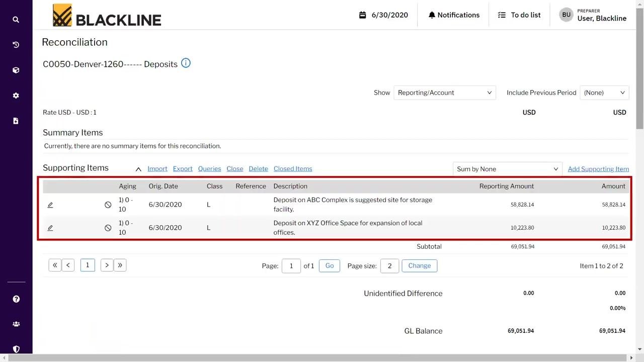The image size is (644, 362).
Task: Click the Delete link
Action: tap(259, 169)
